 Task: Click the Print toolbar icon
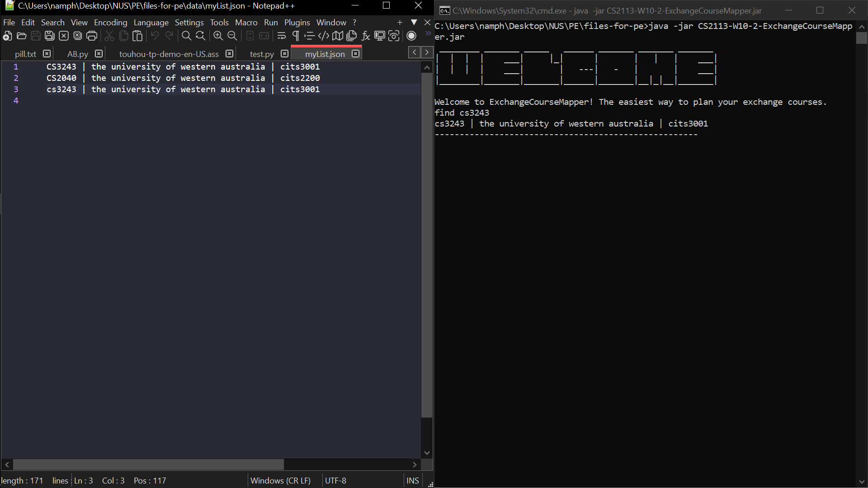(92, 36)
